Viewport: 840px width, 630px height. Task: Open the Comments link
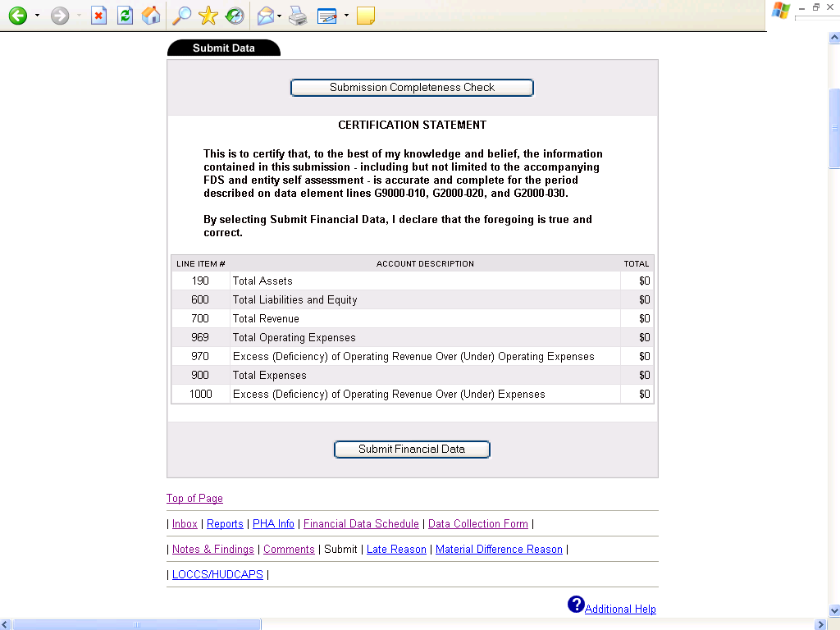tap(289, 549)
